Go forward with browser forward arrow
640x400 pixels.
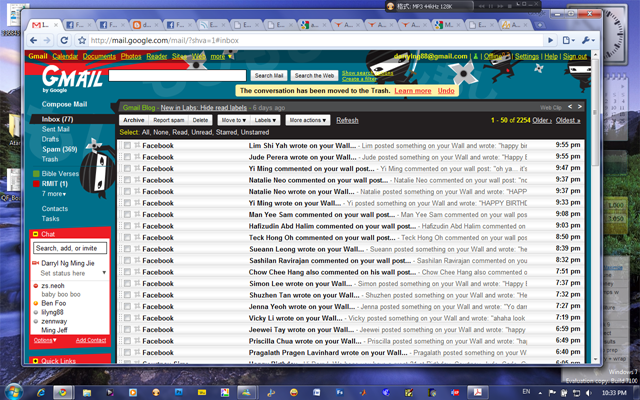[x=47, y=40]
